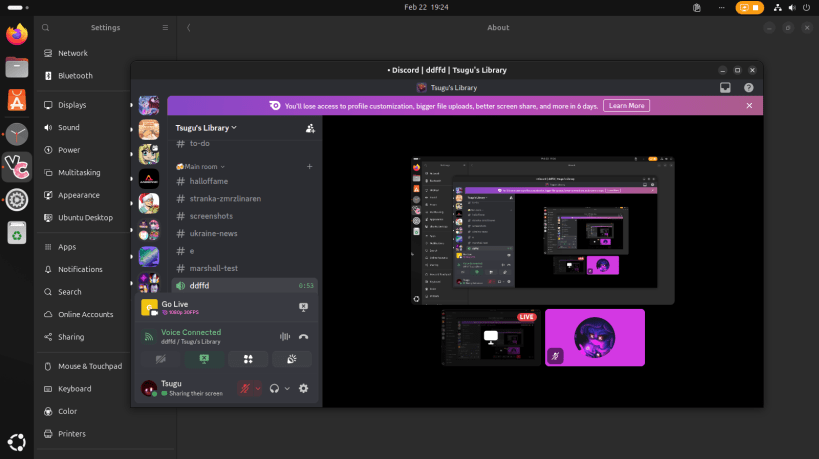The image size is (819, 459).
Task: Open Trash from the dock
Action: coord(17,233)
